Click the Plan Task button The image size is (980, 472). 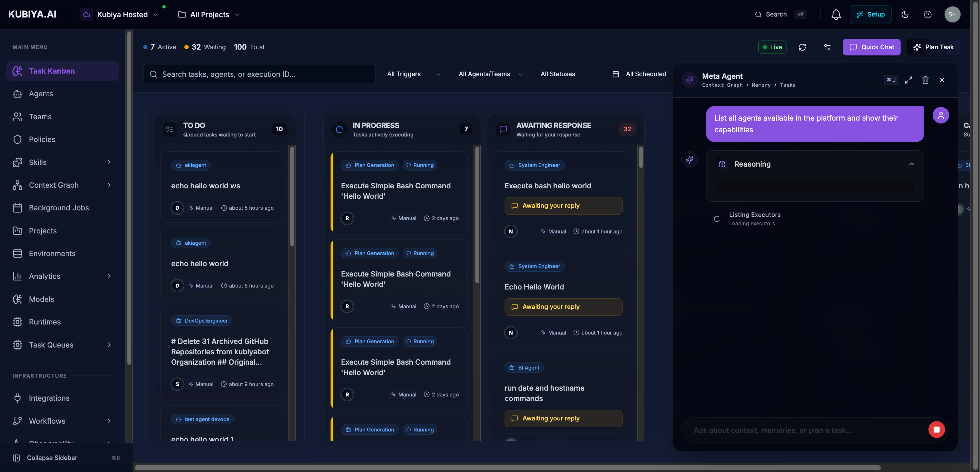coord(933,47)
